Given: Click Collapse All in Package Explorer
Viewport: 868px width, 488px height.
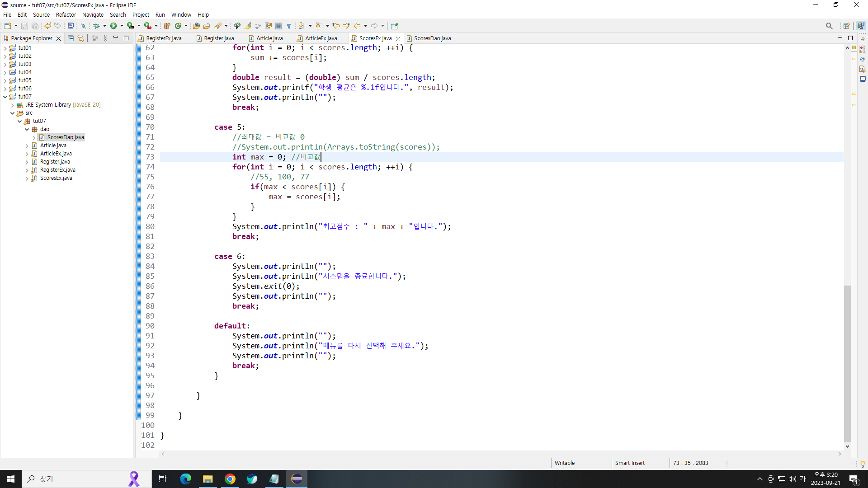Looking at the screenshot, I should [71, 38].
